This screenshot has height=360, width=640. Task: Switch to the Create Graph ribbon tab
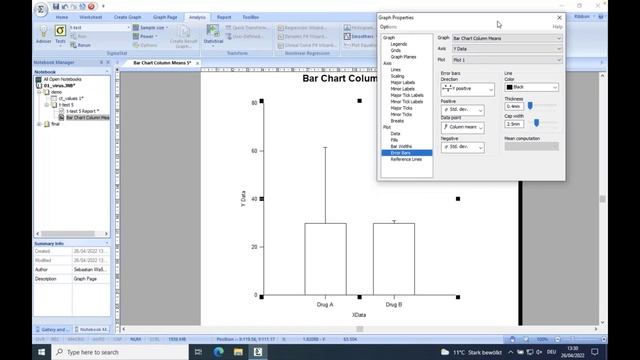coord(127,17)
